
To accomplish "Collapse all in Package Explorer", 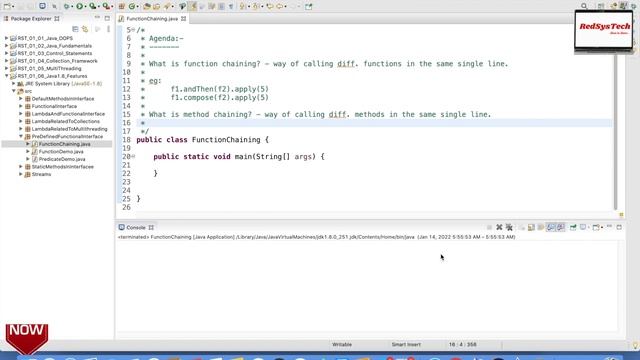I will click(75, 29).
